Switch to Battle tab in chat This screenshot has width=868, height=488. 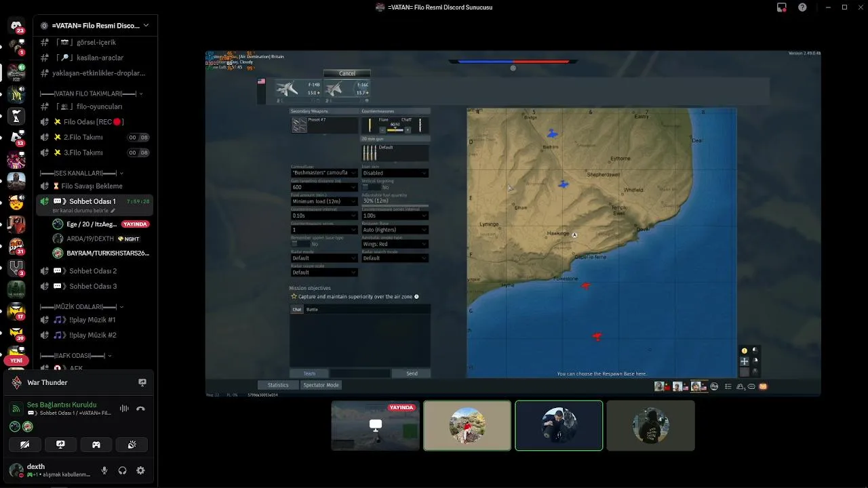(x=312, y=309)
